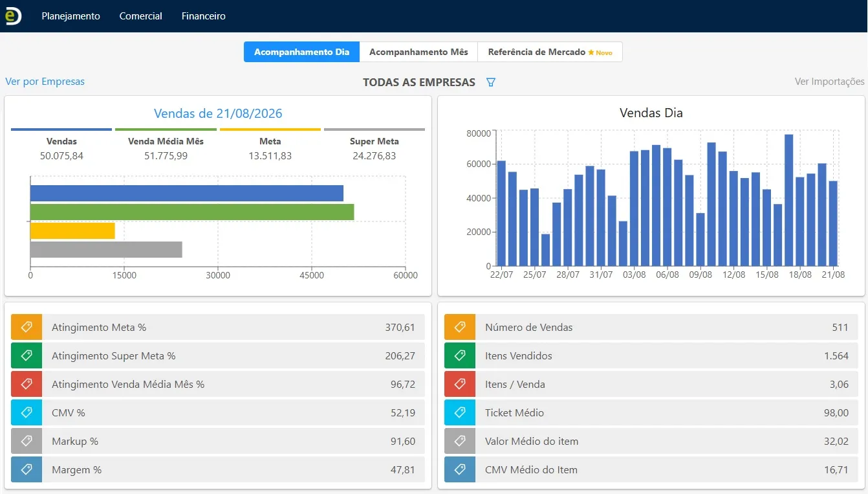Click the cyan tag icon for CMV %

pos(27,412)
